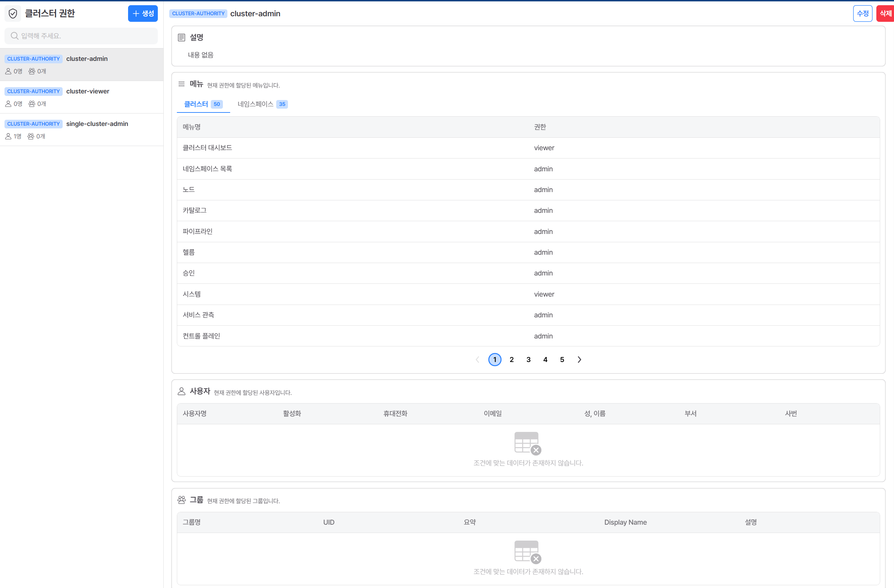Create a new cluster authority with 생성
This screenshot has width=894, height=588.
point(143,13)
